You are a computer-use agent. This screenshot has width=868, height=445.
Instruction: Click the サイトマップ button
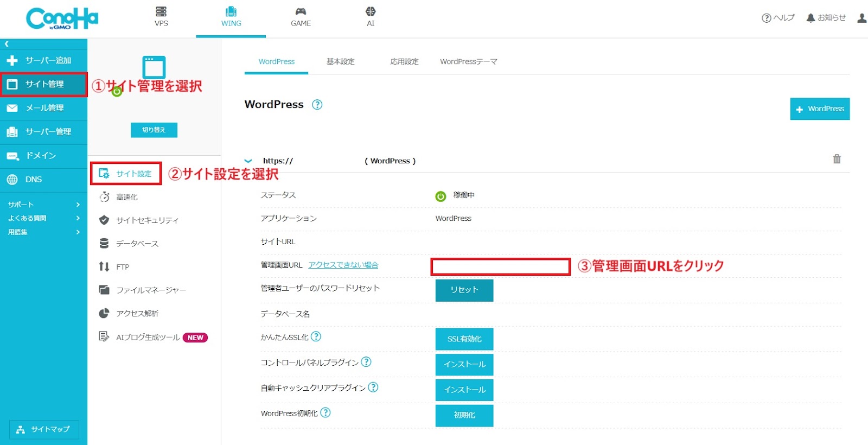tap(44, 429)
